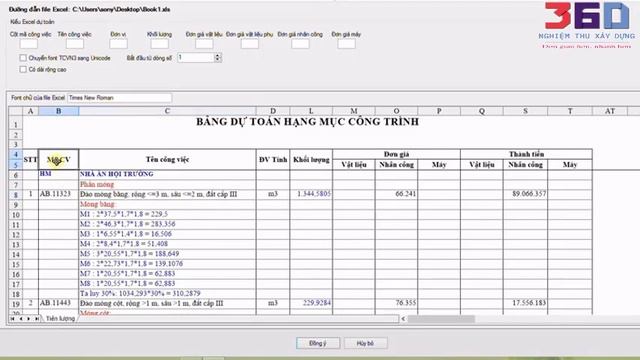Viewport: 640px width, 360px height.
Task: Click the value cell 89.066.357
Action: click(x=525, y=194)
